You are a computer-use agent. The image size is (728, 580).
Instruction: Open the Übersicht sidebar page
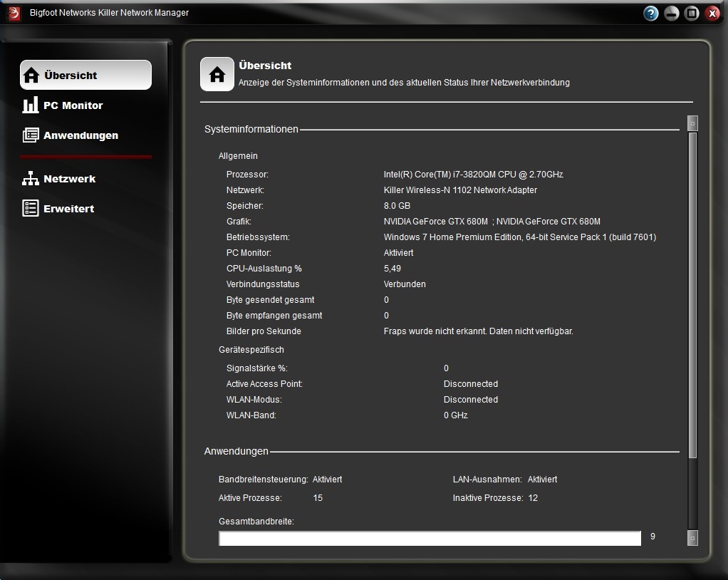85,75
